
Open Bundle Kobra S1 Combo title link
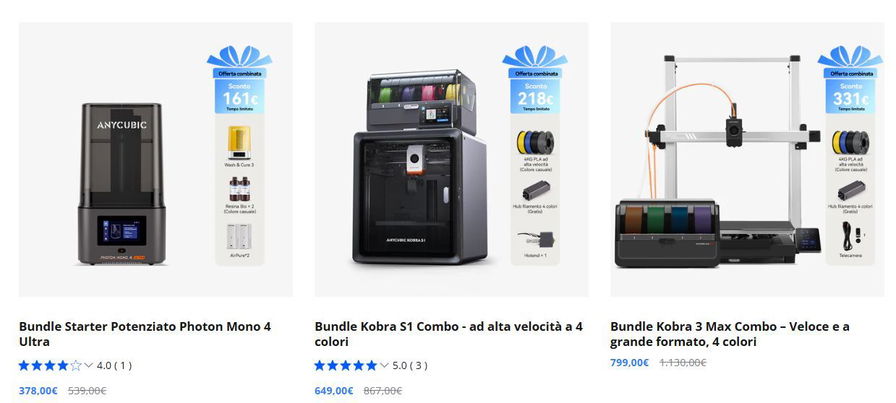pos(449,334)
